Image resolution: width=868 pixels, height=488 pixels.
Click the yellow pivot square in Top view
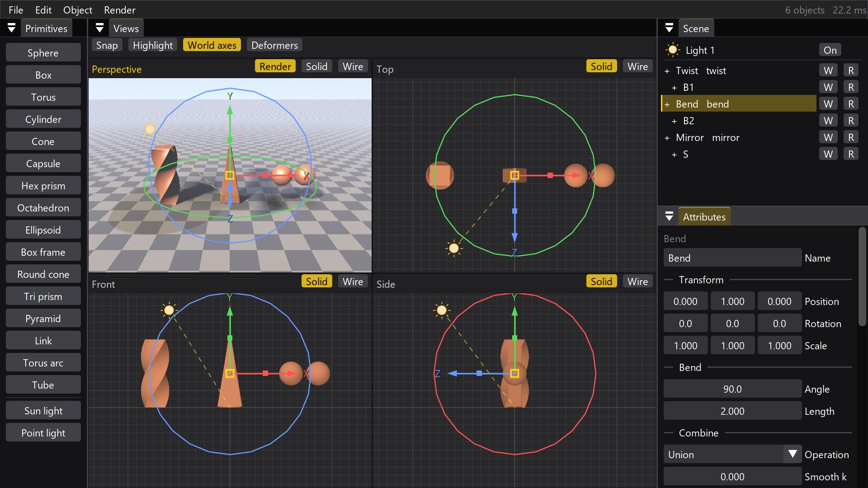coord(514,175)
